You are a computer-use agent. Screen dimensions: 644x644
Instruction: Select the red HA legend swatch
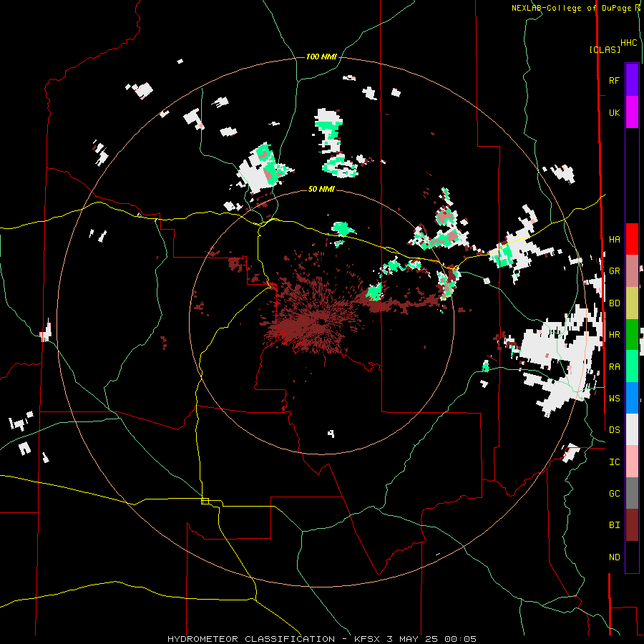point(632,239)
